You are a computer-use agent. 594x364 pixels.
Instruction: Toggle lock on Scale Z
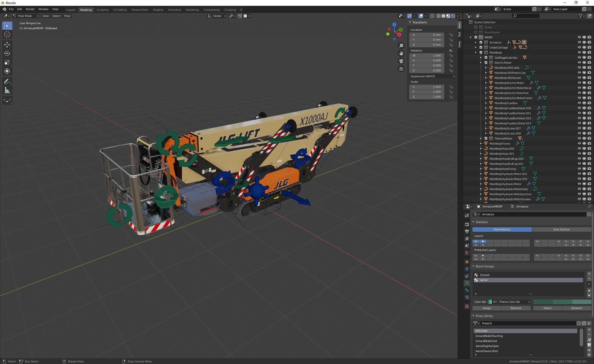tap(451, 97)
